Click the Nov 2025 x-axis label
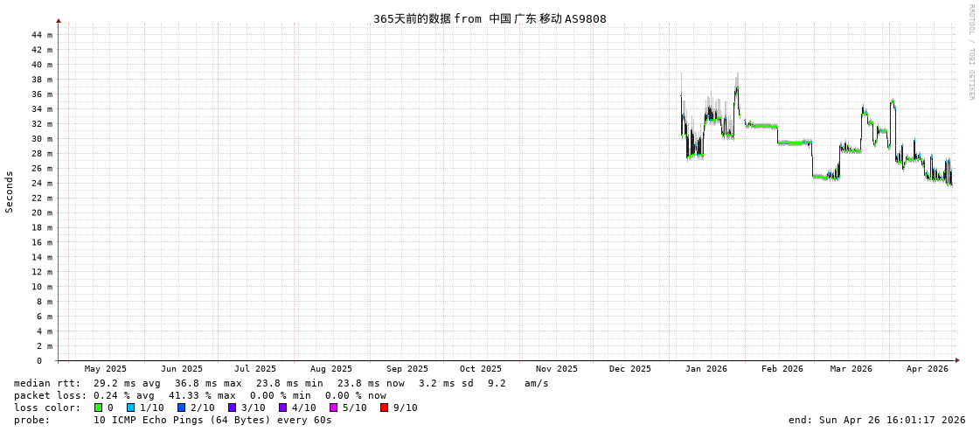The width and height of the screenshot is (980, 432). (556, 369)
